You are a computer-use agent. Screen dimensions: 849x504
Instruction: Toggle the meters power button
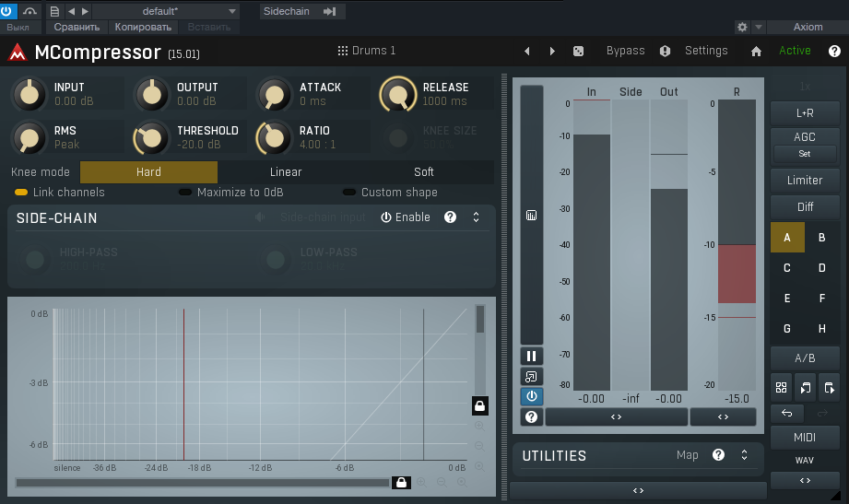[532, 396]
